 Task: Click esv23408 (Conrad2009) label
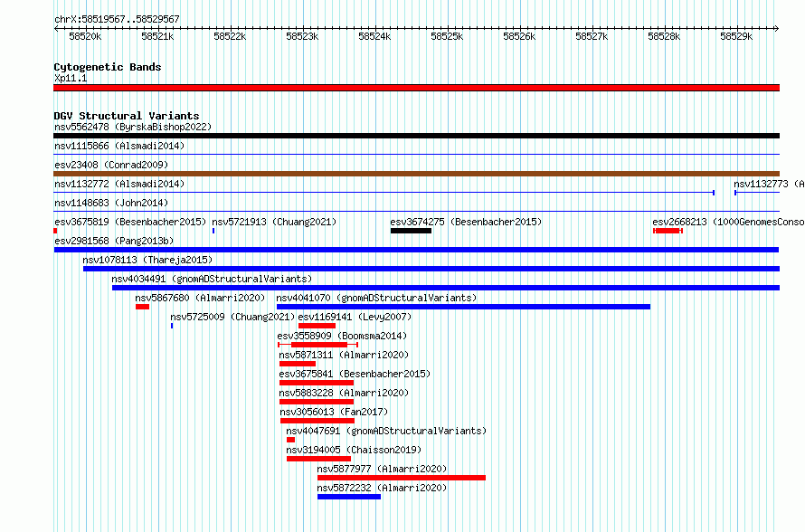[111, 165]
